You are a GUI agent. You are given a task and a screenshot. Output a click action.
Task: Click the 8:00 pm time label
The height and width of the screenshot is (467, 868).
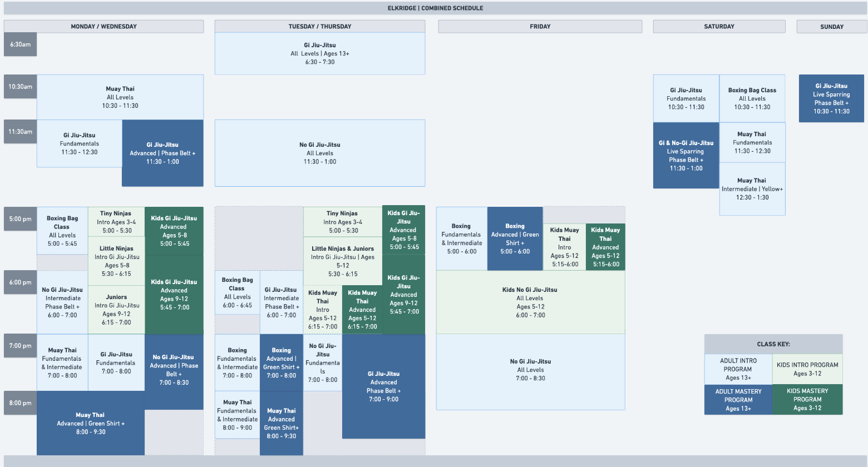[x=20, y=403]
